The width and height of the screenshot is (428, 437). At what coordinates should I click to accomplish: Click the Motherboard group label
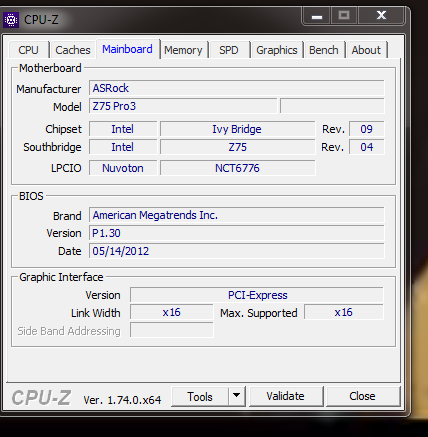click(x=50, y=68)
